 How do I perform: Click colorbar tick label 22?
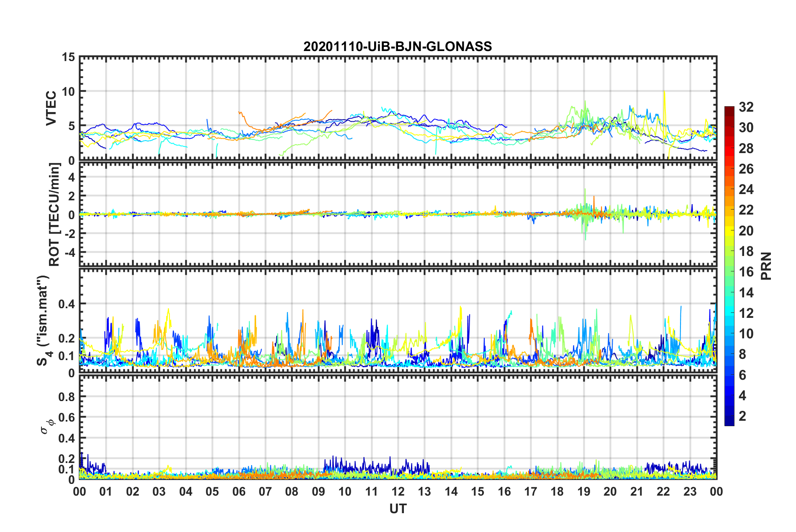tap(746, 210)
